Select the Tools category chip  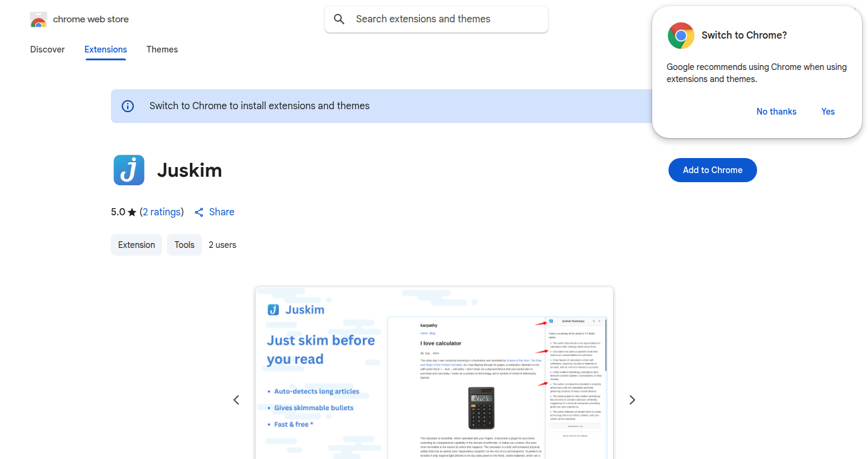tap(184, 245)
